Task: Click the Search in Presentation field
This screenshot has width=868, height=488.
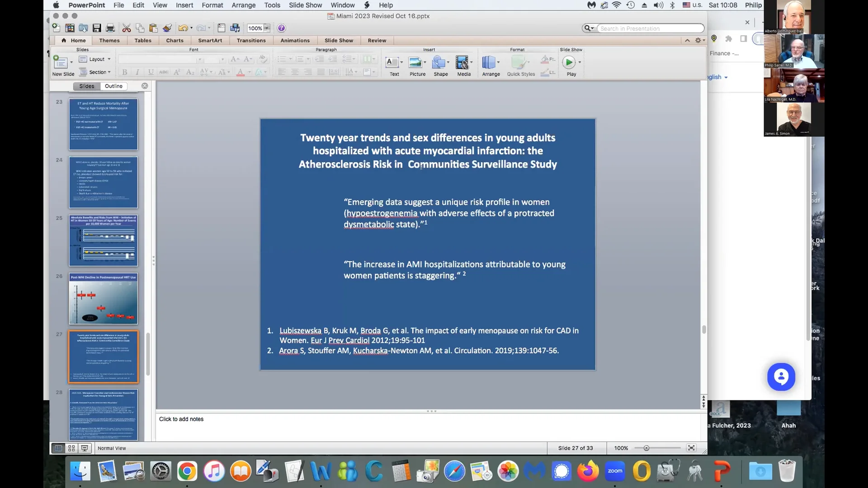Action: coord(650,28)
